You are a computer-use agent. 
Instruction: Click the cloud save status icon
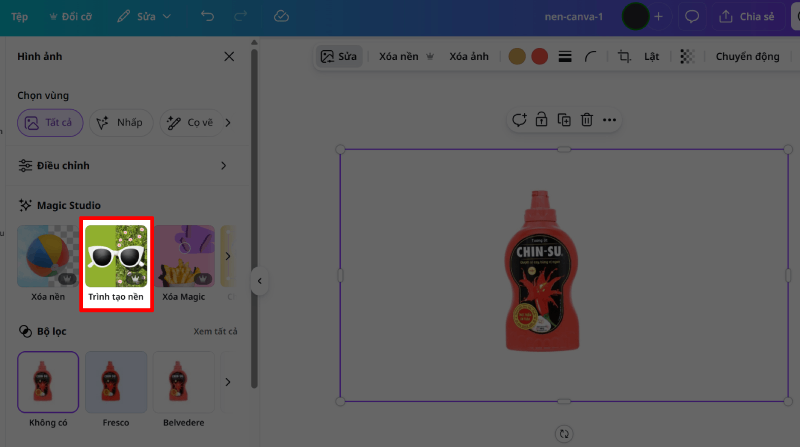click(x=281, y=17)
